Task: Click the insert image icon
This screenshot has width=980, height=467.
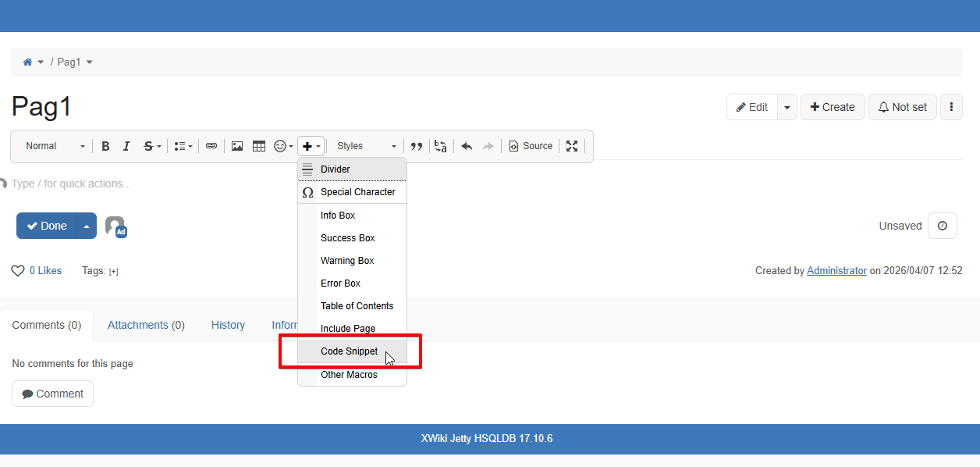Action: (x=237, y=146)
